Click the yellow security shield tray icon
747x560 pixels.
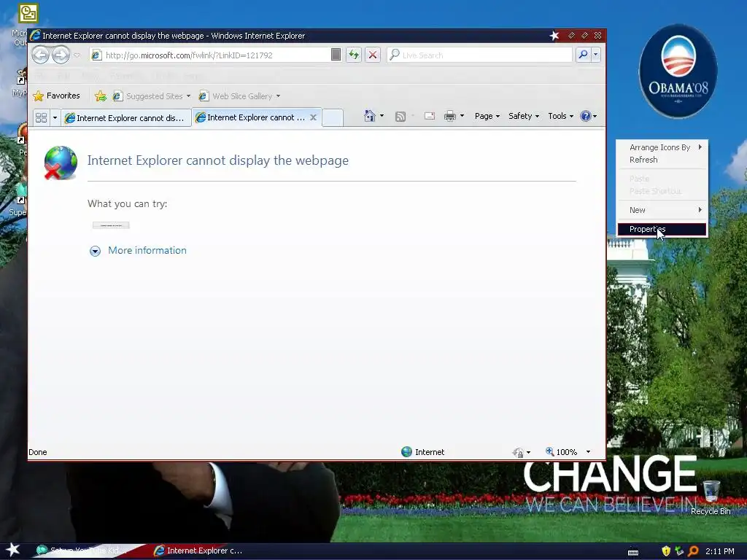pyautogui.click(x=666, y=551)
